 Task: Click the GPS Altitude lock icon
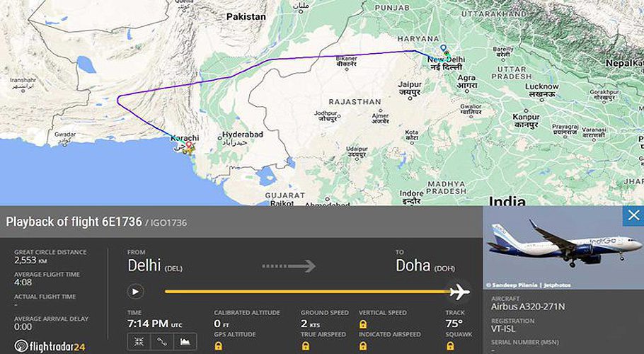point(218,346)
